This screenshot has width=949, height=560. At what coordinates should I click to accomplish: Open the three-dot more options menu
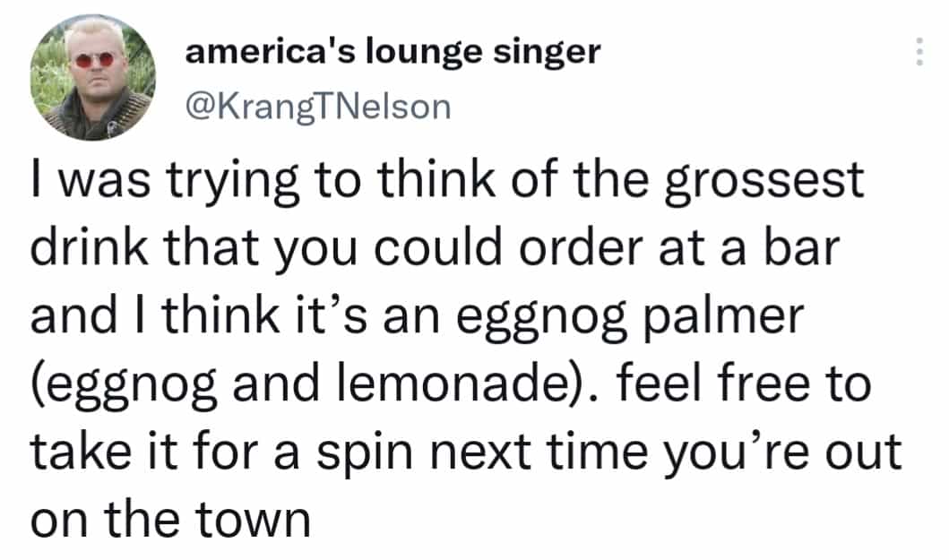[919, 56]
